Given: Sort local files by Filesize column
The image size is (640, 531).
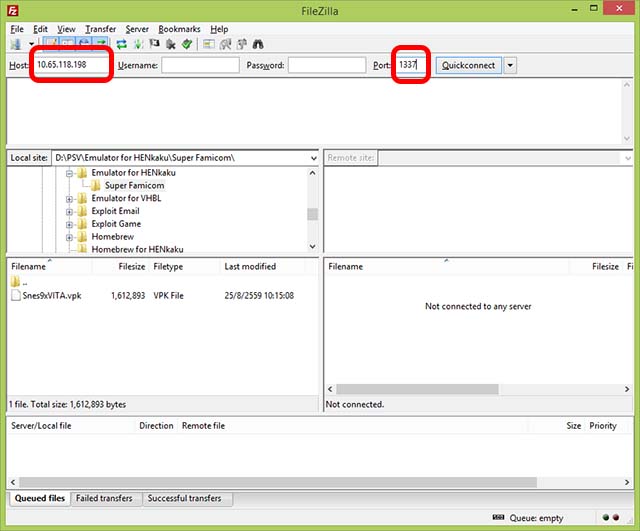Looking at the screenshot, I should (x=121, y=267).
